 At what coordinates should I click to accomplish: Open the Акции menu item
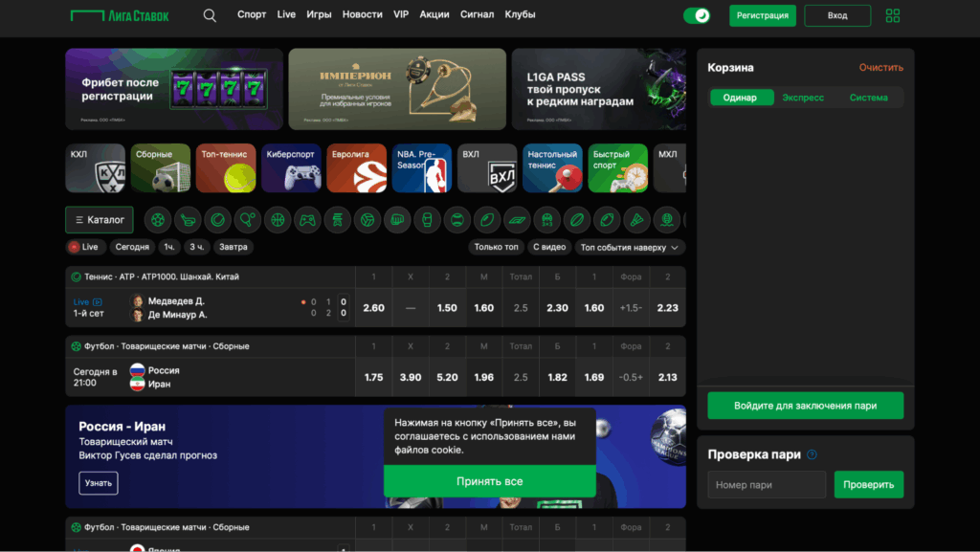click(x=434, y=15)
